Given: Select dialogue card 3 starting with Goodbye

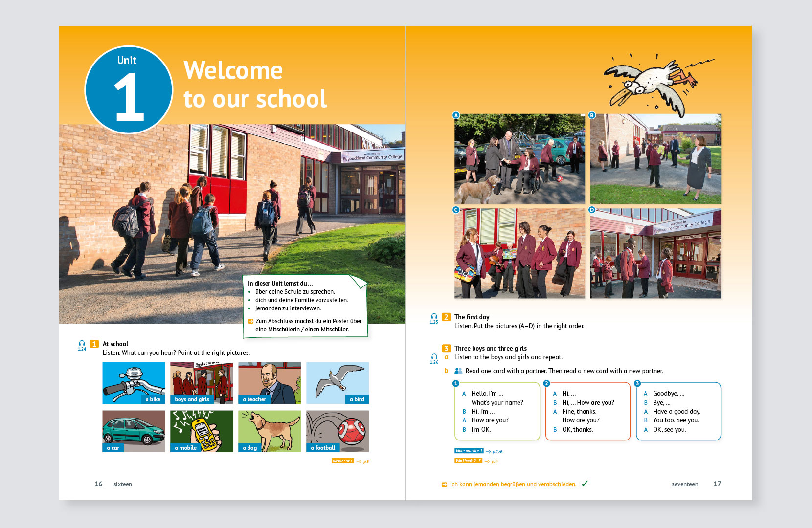Looking at the screenshot, I should tap(678, 411).
